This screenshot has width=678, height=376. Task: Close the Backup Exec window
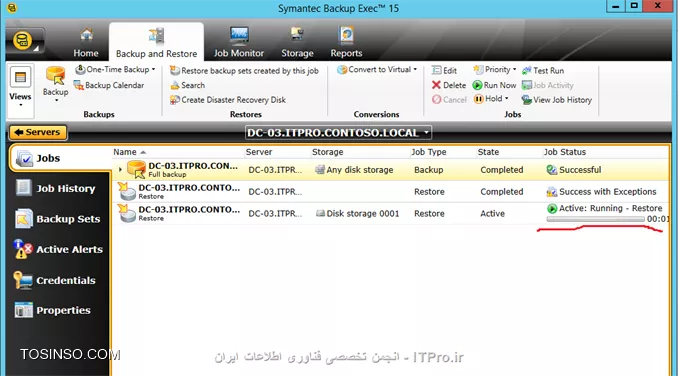[658, 6]
